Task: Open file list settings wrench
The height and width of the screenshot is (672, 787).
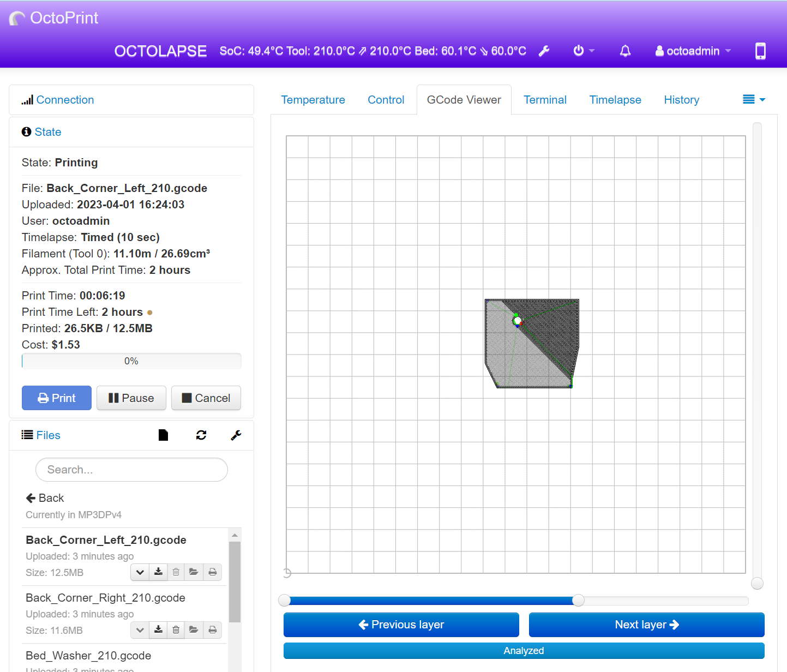Action: (x=236, y=435)
